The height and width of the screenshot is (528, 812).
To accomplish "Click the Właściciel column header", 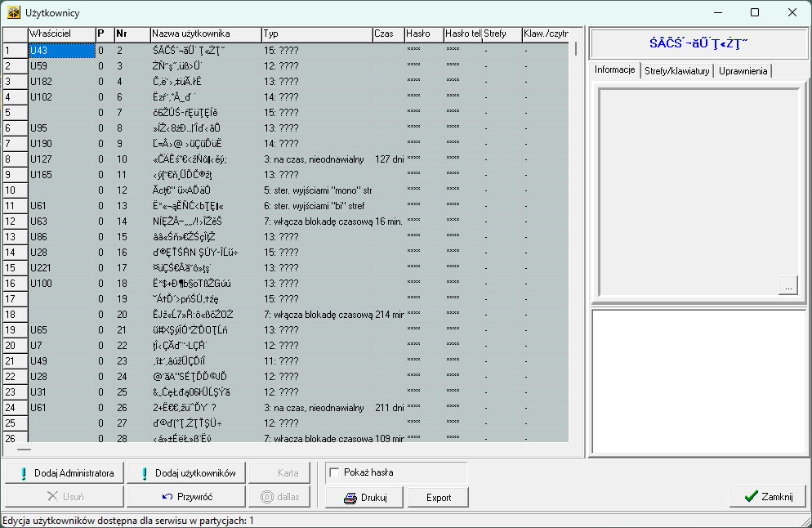I will (x=60, y=34).
